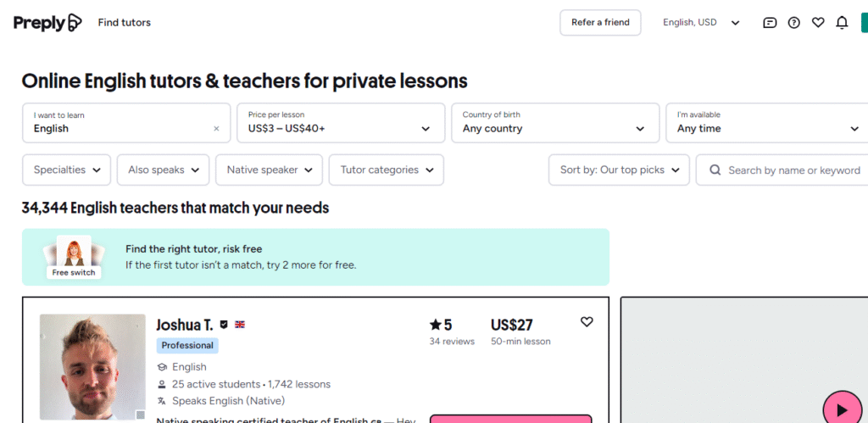This screenshot has width=868, height=423.
Task: Expand the Price per lesson dropdown
Action: point(340,122)
